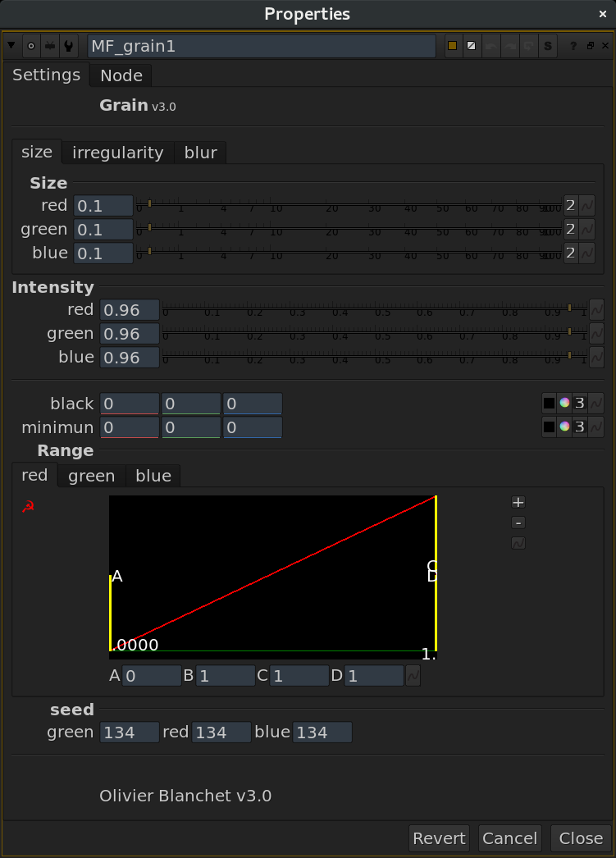The image size is (616, 858).
Task: Open animation menu for Intensity green
Action: [x=596, y=334]
